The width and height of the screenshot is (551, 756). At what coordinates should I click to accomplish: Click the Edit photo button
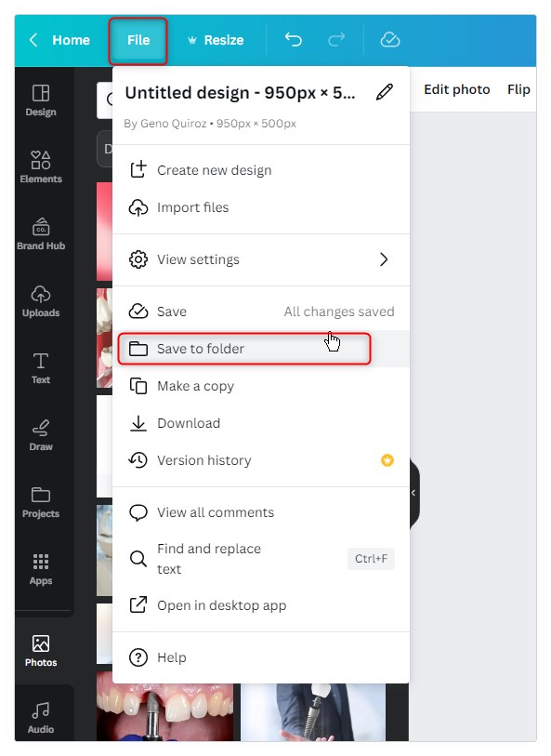pos(456,89)
